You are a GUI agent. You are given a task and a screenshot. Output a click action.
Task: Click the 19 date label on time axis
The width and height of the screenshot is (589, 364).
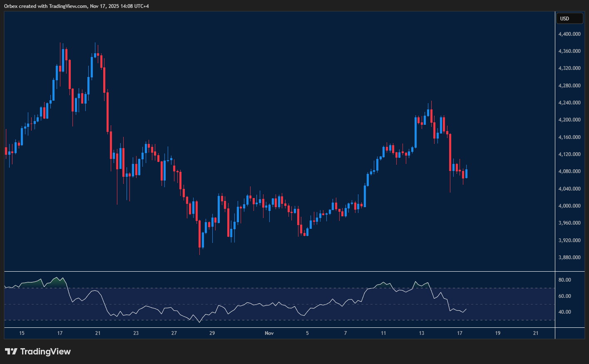pos(498,333)
